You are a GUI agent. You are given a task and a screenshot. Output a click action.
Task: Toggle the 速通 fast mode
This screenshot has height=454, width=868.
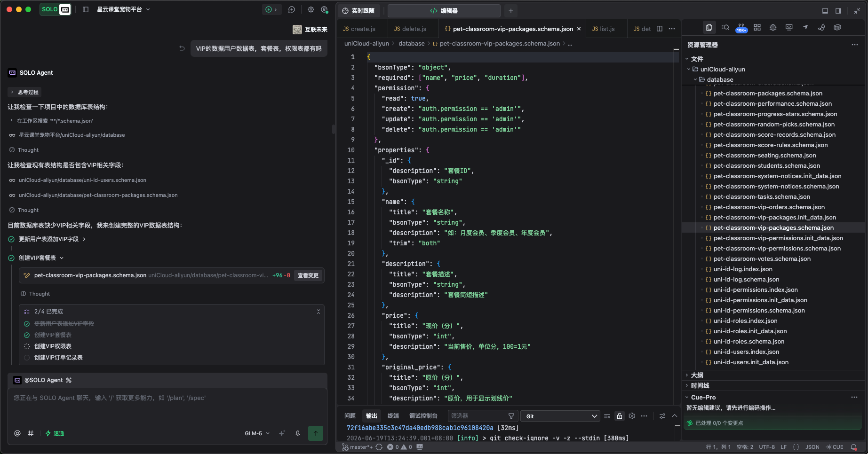(x=55, y=433)
